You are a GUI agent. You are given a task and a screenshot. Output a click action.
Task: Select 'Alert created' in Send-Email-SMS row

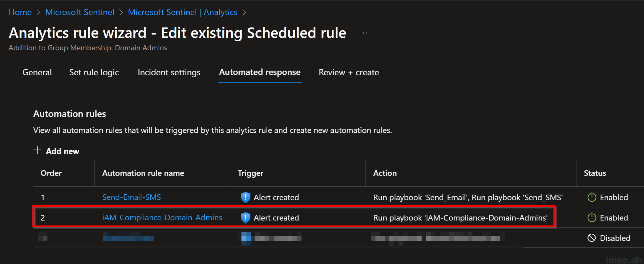[276, 197]
